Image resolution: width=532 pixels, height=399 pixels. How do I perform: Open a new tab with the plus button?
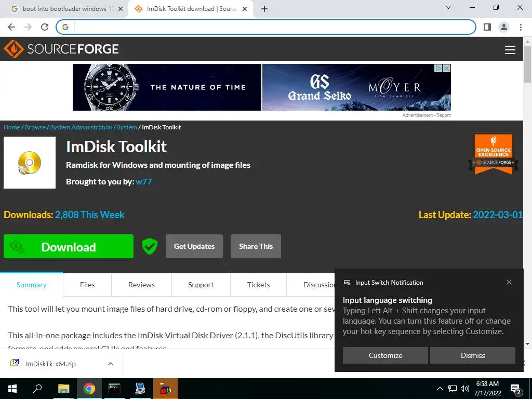(x=264, y=9)
